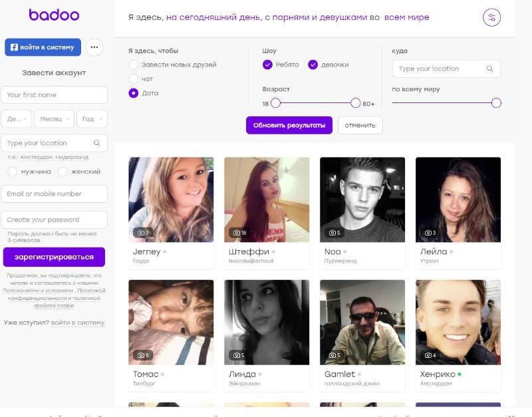Click the three-dots more options button
This screenshot has height=417, width=532.
point(94,47)
